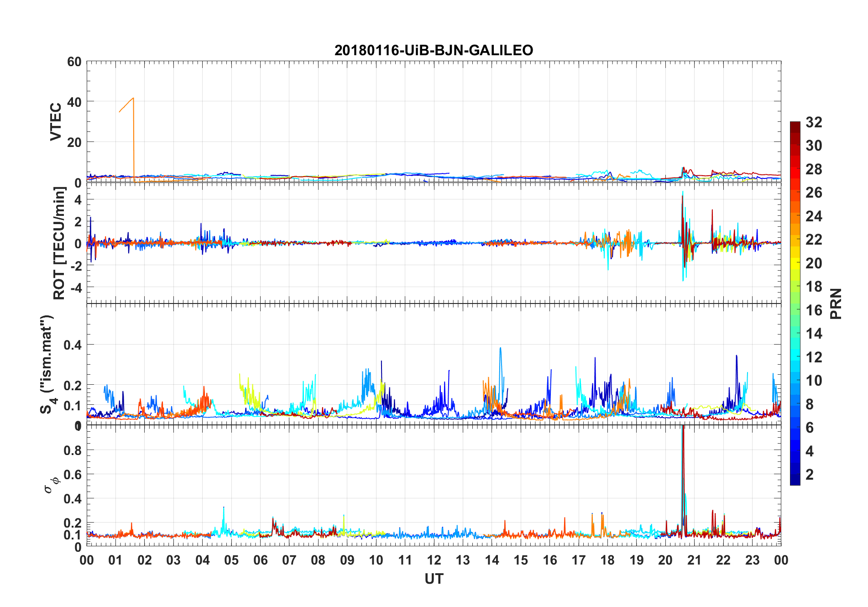Image resolution: width=868 pixels, height=607 pixels.
Task: Click the VTEC tick label 60
Action: [74, 62]
